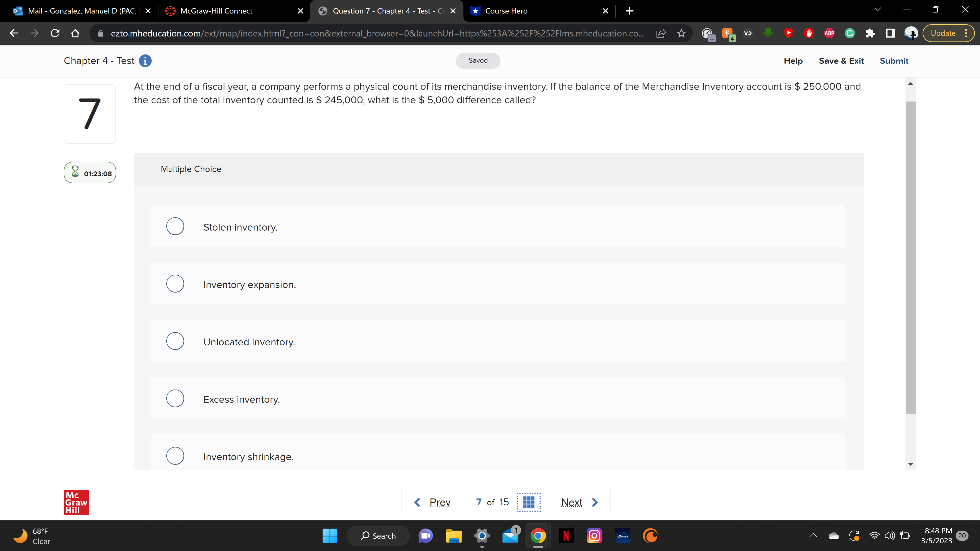
Task: Click the question navigator grid icon
Action: (529, 502)
